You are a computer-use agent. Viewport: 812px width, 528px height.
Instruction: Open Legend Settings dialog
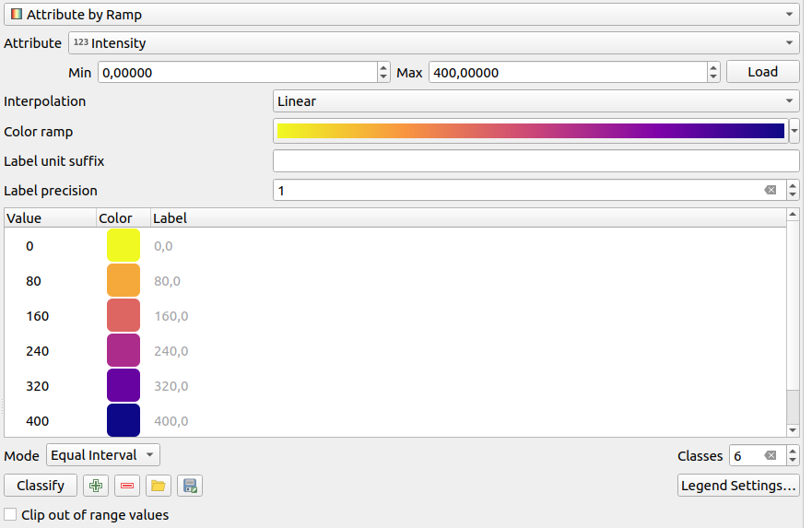pos(737,486)
